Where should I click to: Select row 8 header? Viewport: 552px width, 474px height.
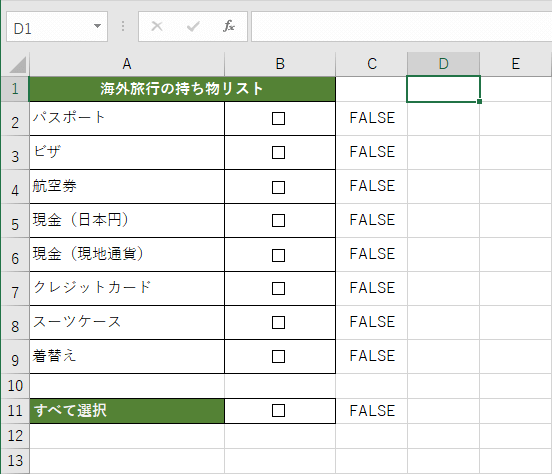(x=15, y=323)
